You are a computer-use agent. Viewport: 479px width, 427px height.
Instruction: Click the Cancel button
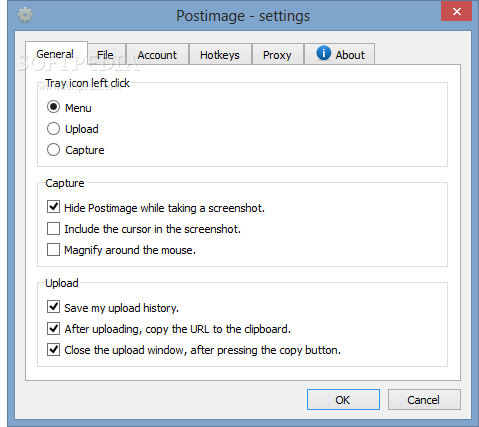424,399
